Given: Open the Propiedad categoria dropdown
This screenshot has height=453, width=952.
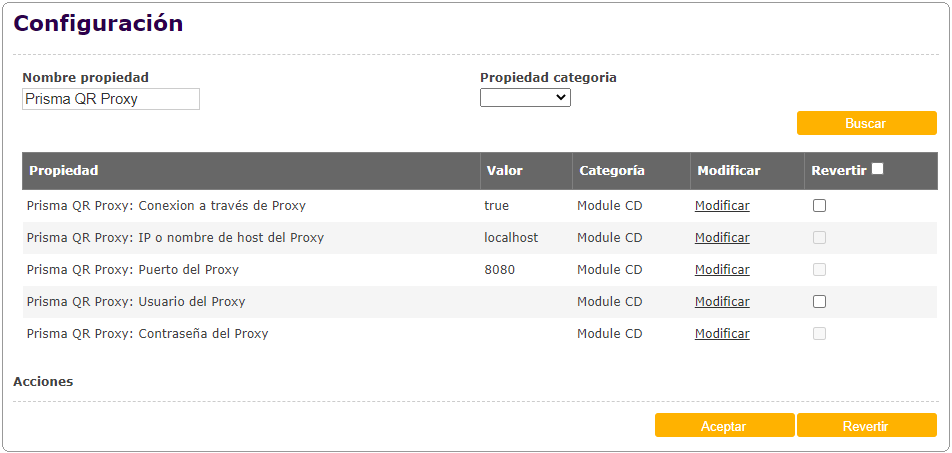Looking at the screenshot, I should click(x=525, y=98).
